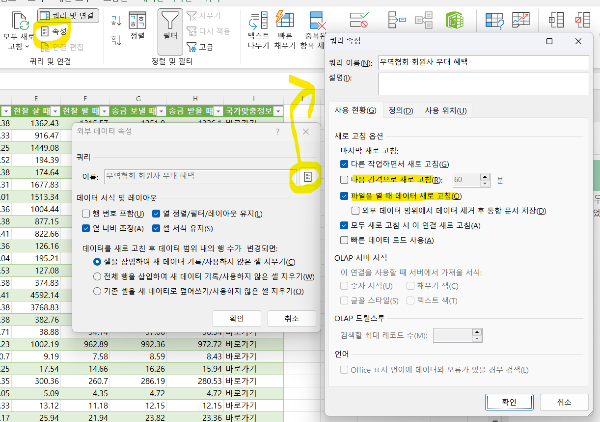This screenshot has height=422, width=600.
Task: Toggle the 셀 서식 유지 checkbox
Action: 156,228
